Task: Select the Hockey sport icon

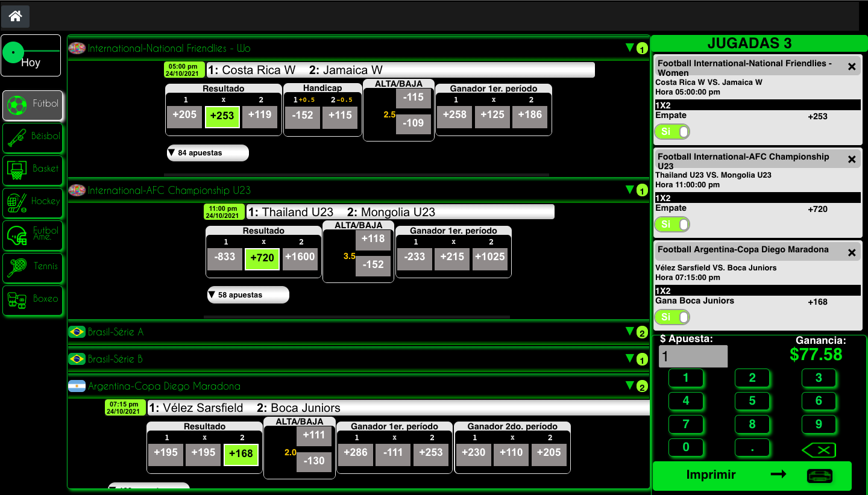Action: (17, 203)
